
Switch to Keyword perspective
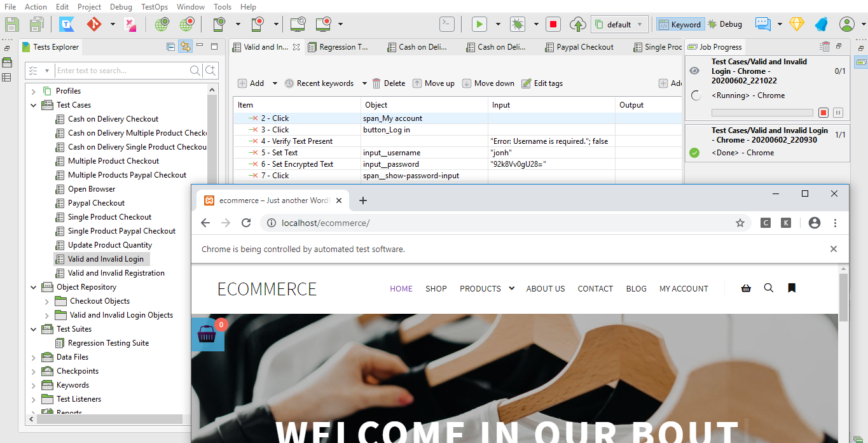point(679,24)
